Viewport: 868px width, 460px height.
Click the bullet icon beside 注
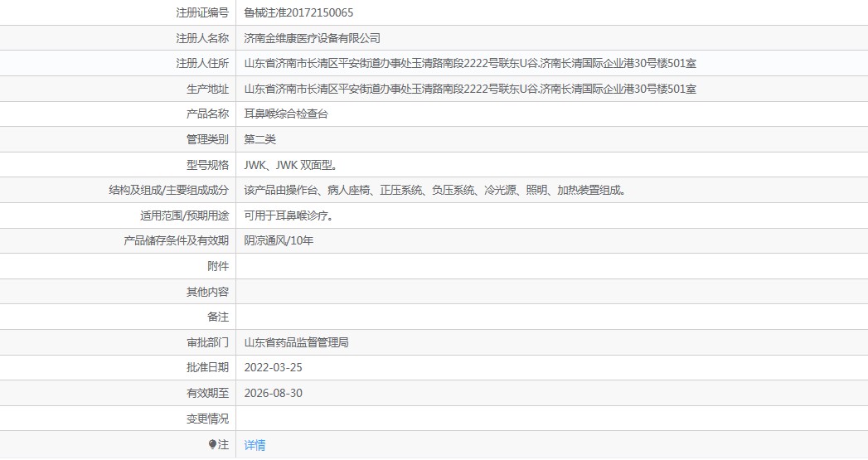pos(213,445)
